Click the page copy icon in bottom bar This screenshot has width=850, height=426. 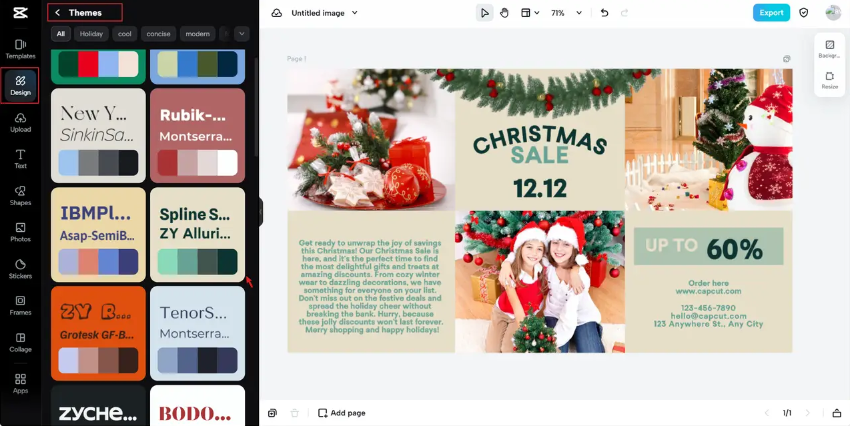pos(272,413)
